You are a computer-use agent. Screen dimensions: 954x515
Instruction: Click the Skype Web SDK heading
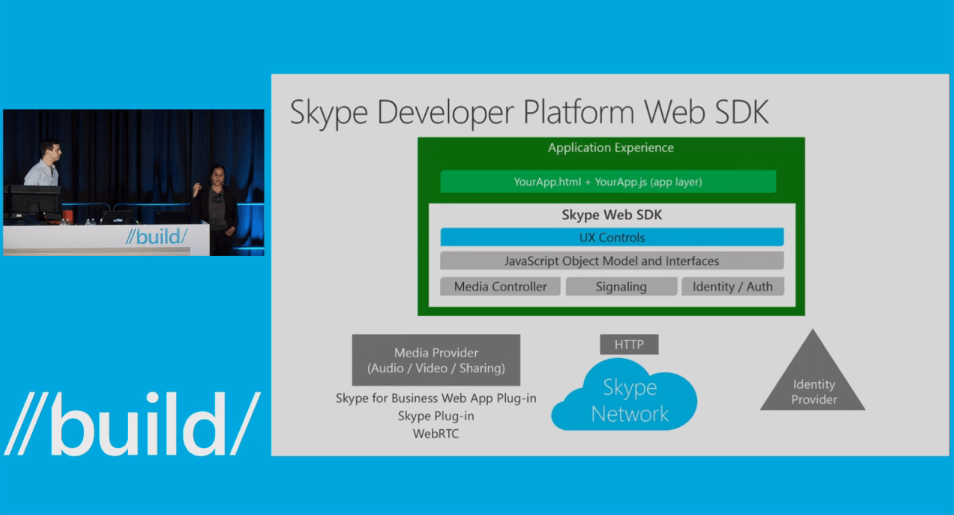pos(611,215)
